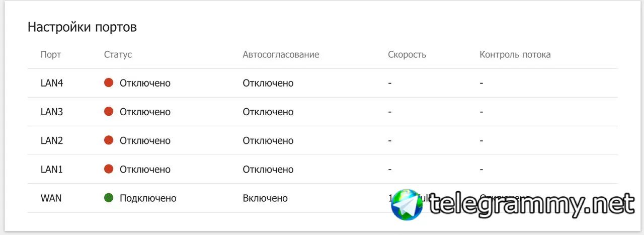Click the Настройки портов heading
The image size is (644, 235).
[82, 27]
